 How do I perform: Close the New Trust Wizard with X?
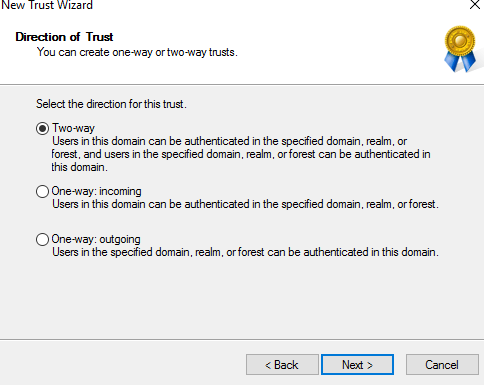475,5
